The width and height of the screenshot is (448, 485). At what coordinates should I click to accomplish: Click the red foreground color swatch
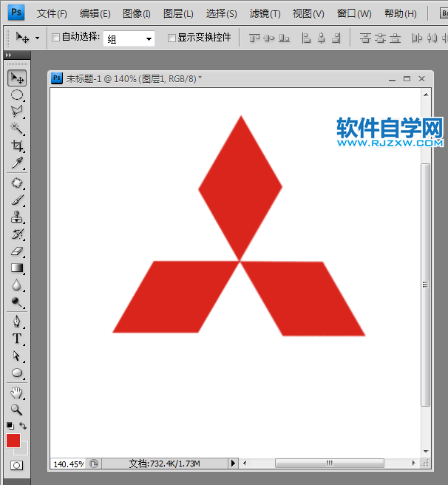(x=13, y=441)
